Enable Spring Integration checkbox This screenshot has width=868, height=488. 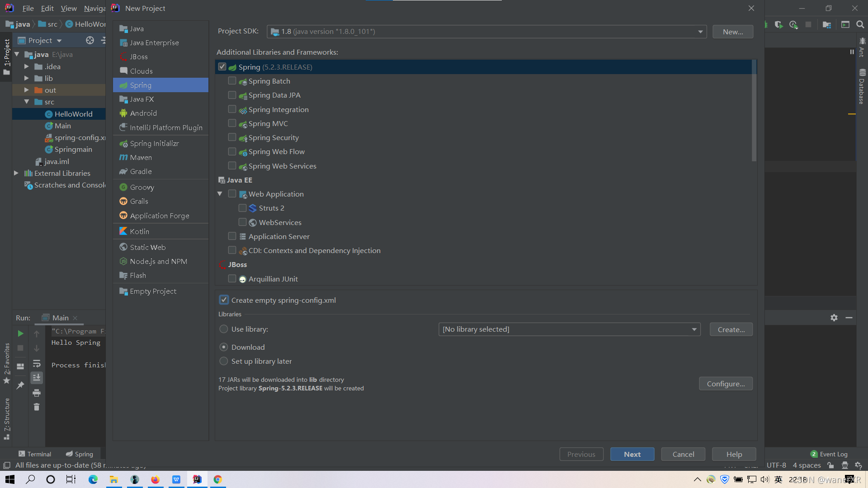click(232, 109)
